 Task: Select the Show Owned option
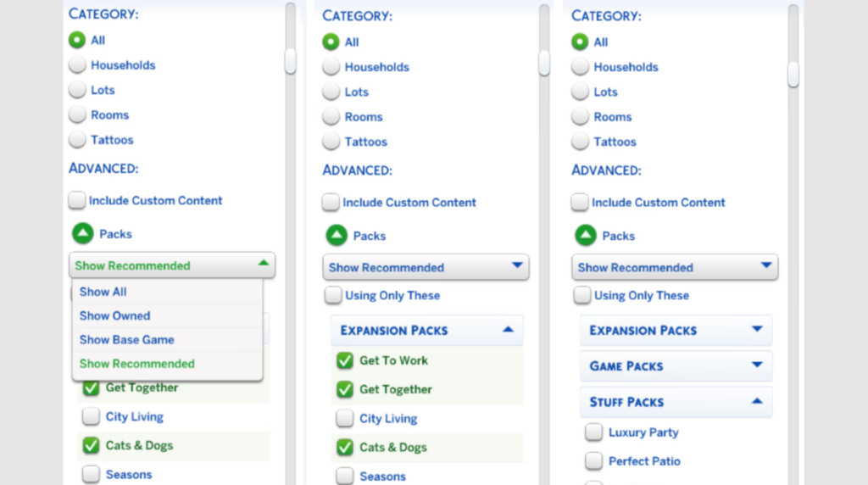pos(114,315)
